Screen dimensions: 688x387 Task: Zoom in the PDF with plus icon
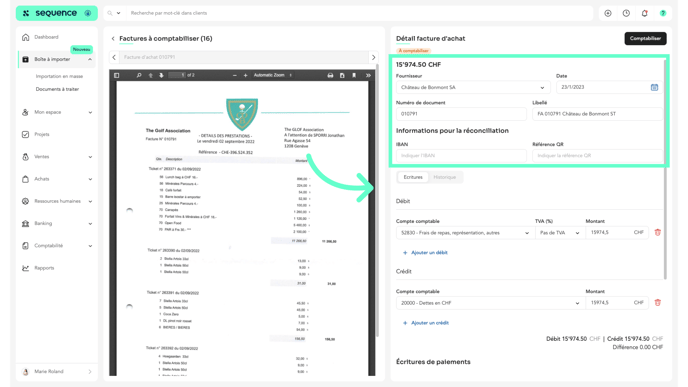tap(245, 75)
